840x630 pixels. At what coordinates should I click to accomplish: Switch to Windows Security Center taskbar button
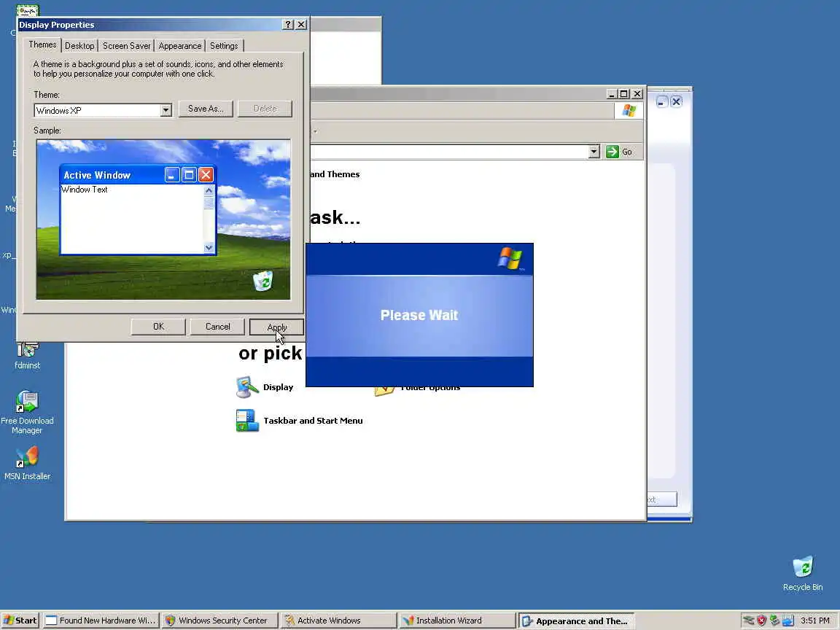219,621
